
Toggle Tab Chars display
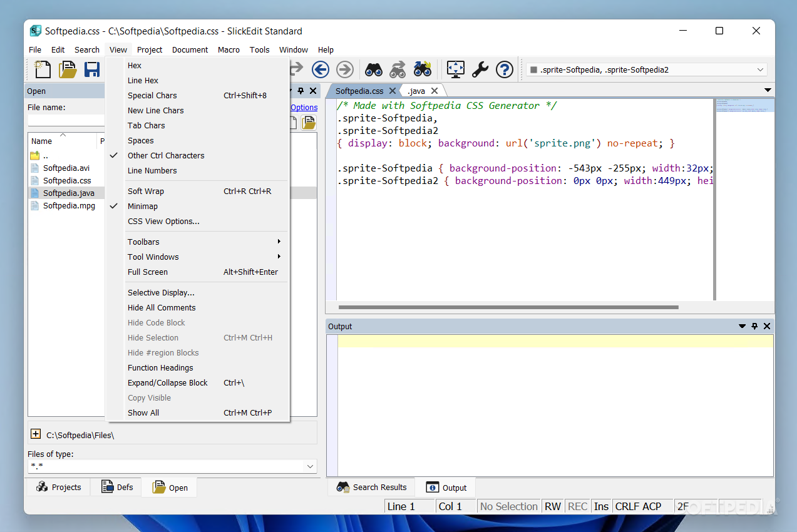(198, 125)
